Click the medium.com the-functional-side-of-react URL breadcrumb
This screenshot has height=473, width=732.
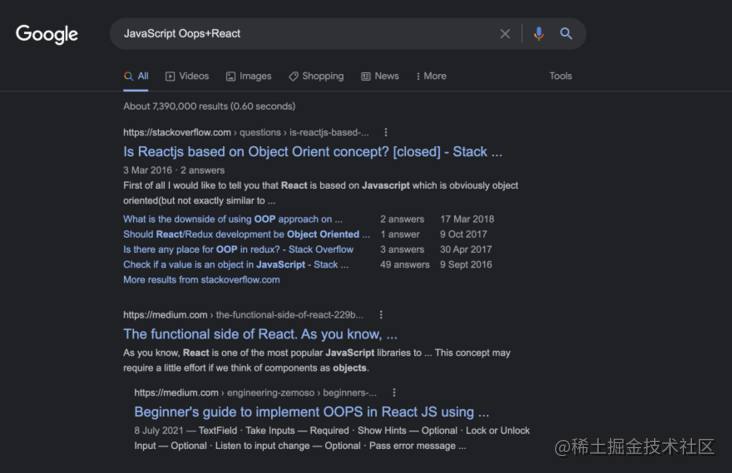tap(243, 315)
